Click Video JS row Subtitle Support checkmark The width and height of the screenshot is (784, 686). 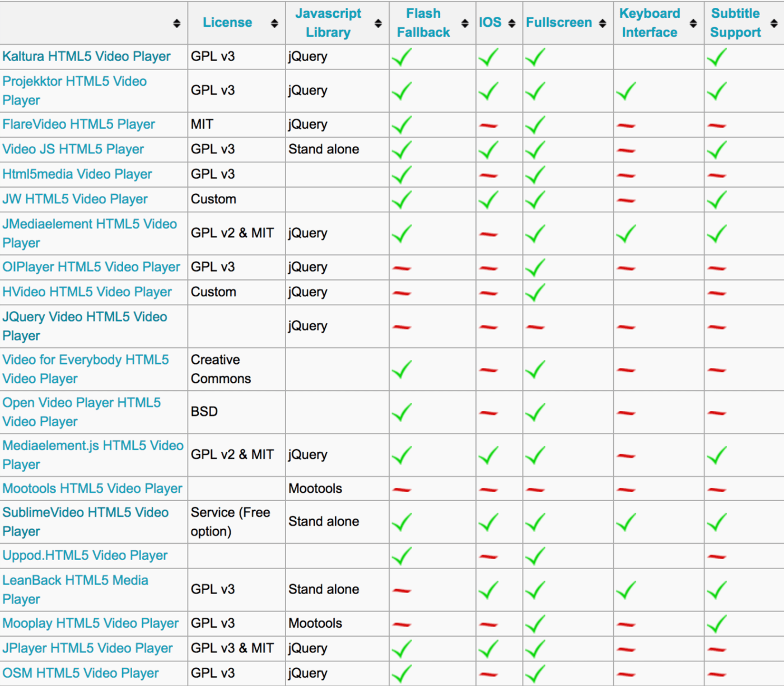[717, 150]
